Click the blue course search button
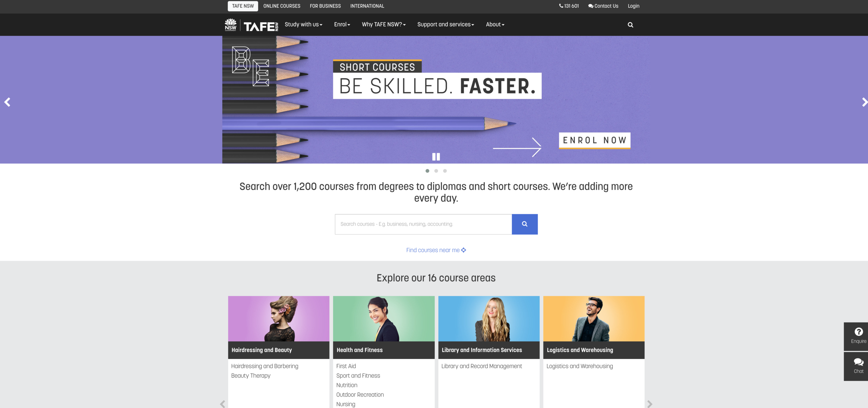This screenshot has height=408, width=868. pos(524,224)
